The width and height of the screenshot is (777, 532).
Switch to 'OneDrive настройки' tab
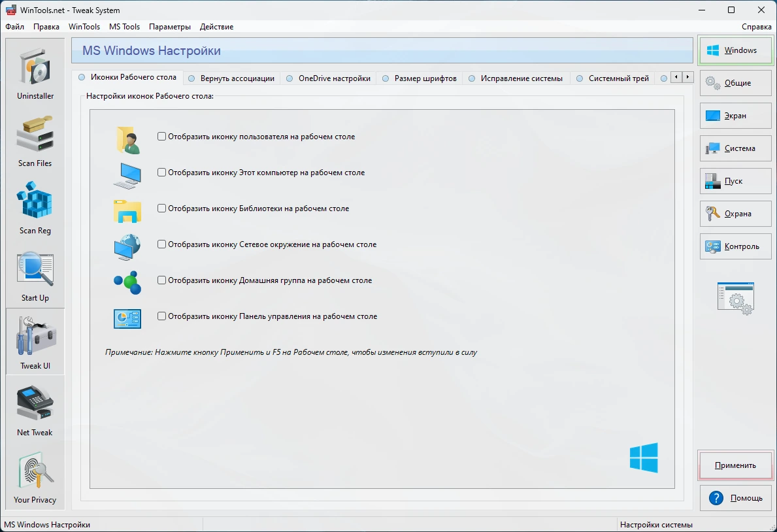point(329,78)
